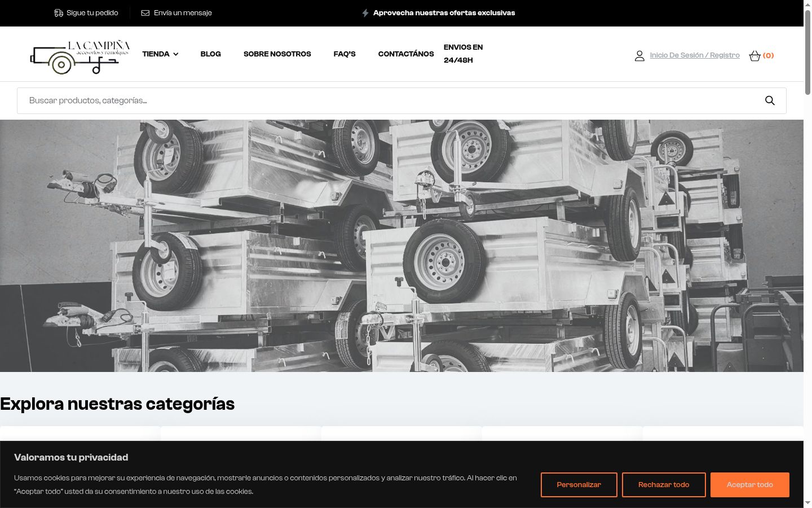812x508 pixels.
Task: Click Rechazar todo cookie button
Action: coord(664,485)
